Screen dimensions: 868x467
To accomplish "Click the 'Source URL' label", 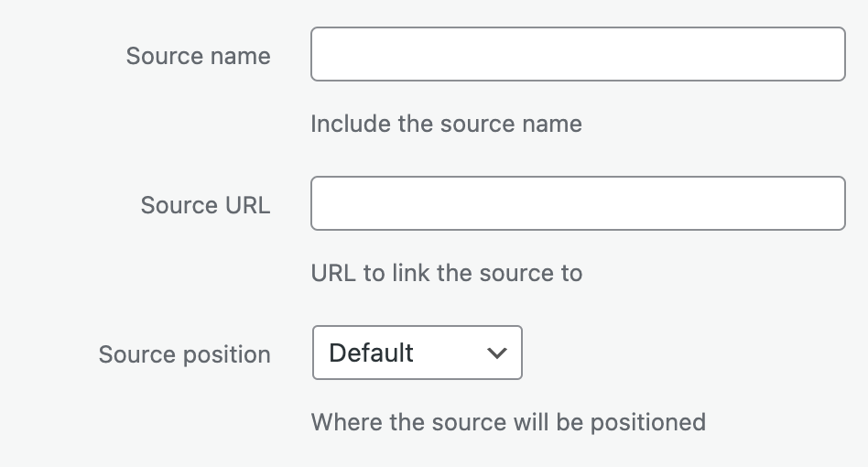I will point(205,205).
